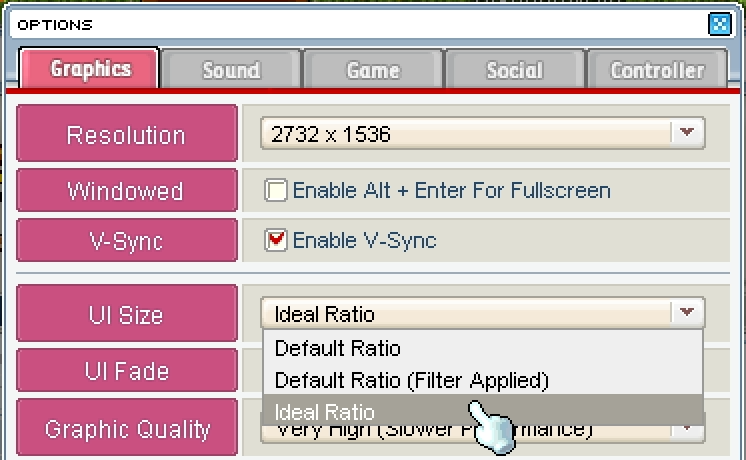Click the OPTIONS window title text
The height and width of the screenshot is (460, 746).
click(x=55, y=25)
